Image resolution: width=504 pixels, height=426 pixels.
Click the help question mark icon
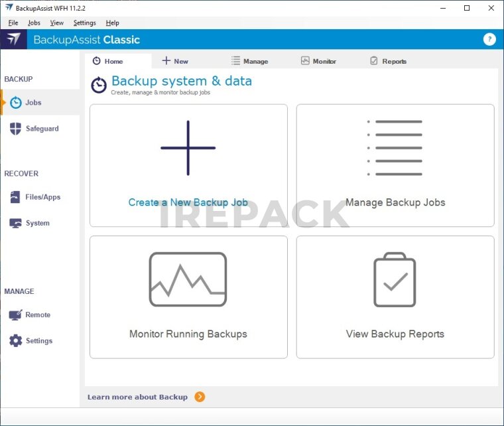pos(489,39)
